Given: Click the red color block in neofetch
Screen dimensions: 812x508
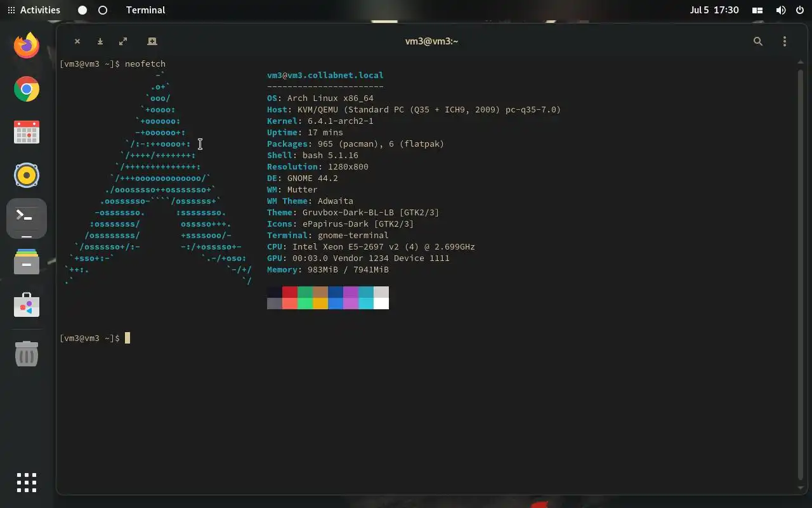Looking at the screenshot, I should 290,292.
